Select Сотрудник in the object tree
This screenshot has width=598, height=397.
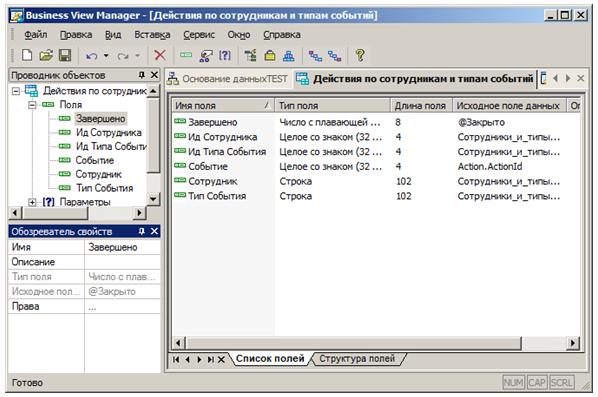coord(98,174)
